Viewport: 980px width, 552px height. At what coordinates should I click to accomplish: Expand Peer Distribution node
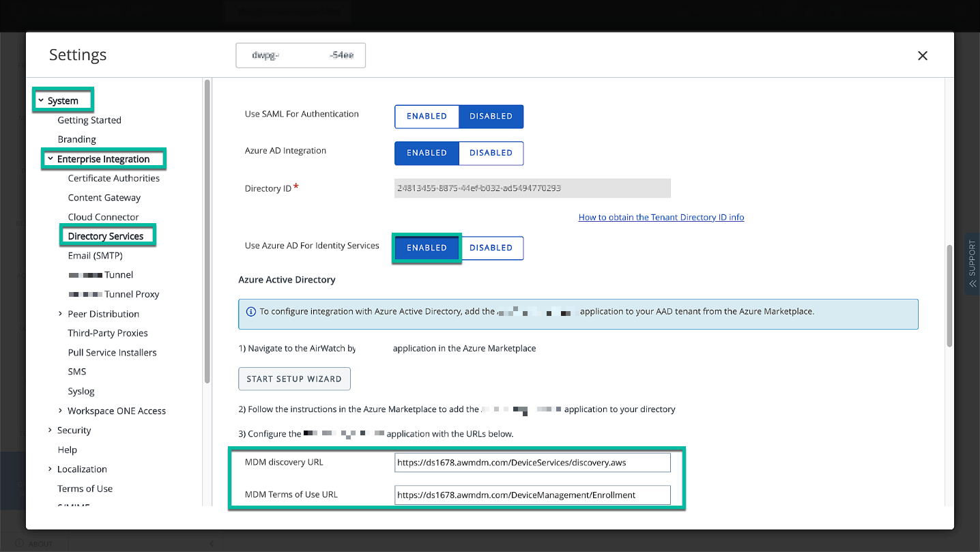coord(61,314)
